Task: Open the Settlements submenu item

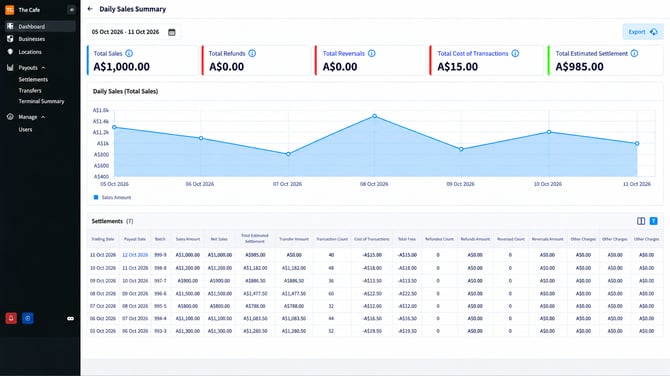Action: (33, 79)
